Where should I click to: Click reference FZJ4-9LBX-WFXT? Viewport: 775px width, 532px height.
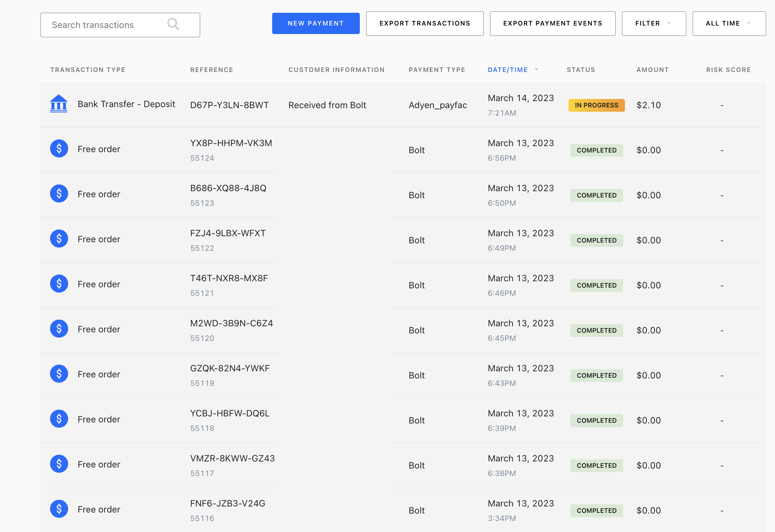pyautogui.click(x=228, y=233)
